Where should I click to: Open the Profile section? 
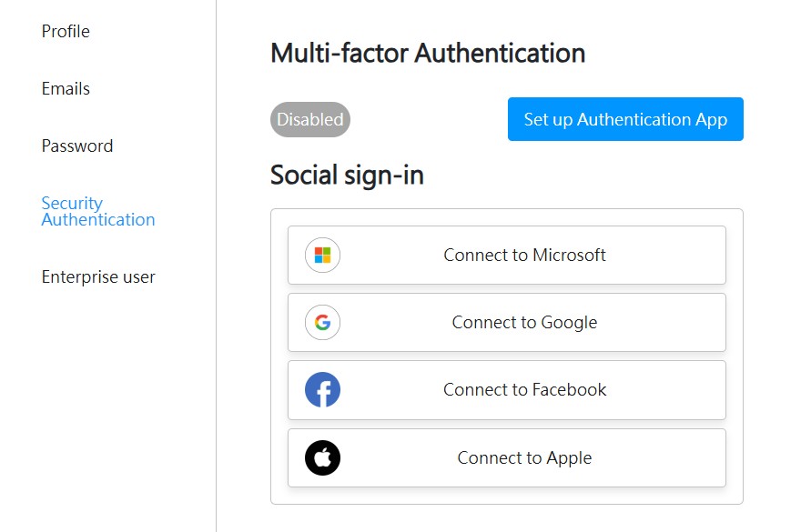66,32
